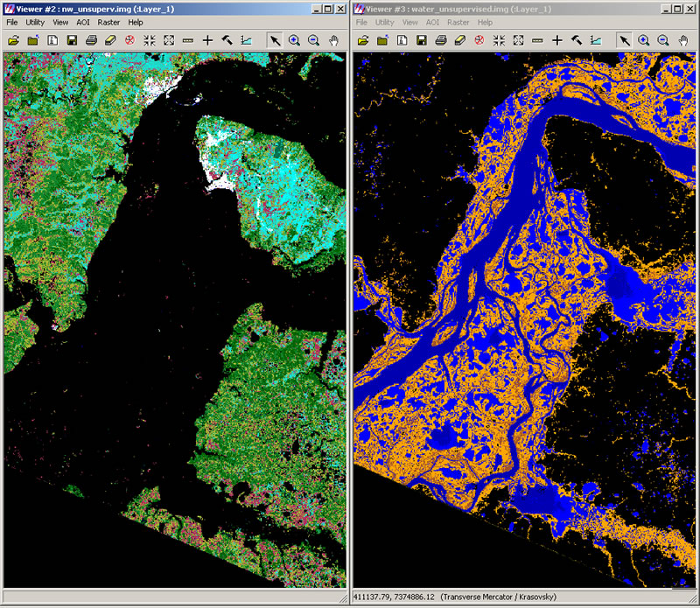Select the Zoom Out tool in Viewer #3
700x608 pixels.
[663, 40]
